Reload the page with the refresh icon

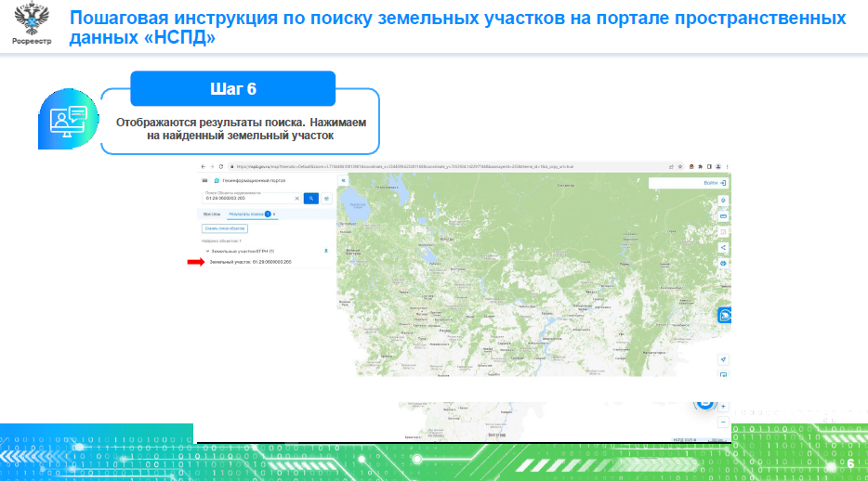[221, 166]
